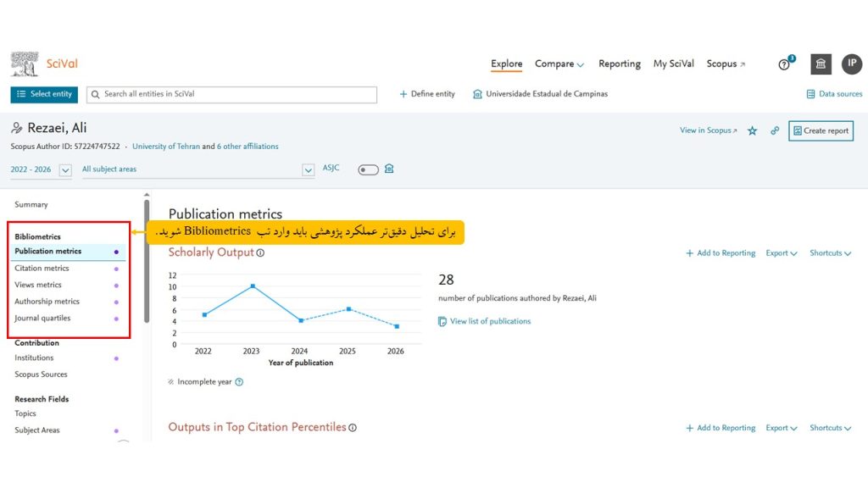
Task: Open View in Scopus link
Action: pyautogui.click(x=709, y=130)
